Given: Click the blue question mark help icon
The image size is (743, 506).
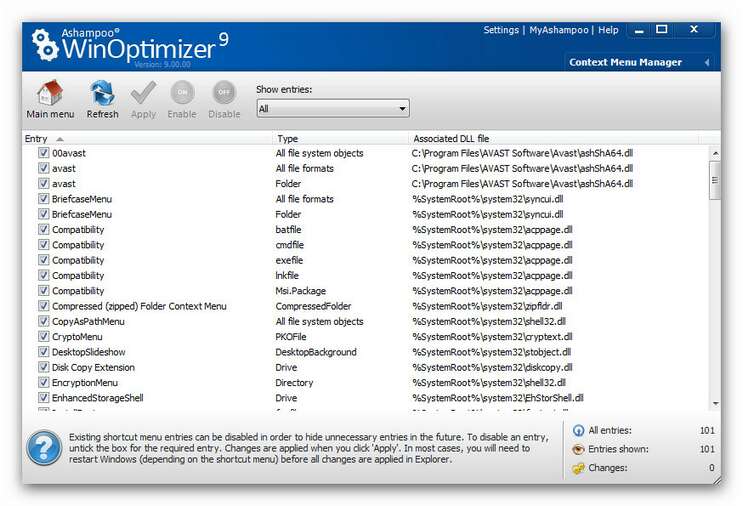Looking at the screenshot, I should click(x=44, y=447).
